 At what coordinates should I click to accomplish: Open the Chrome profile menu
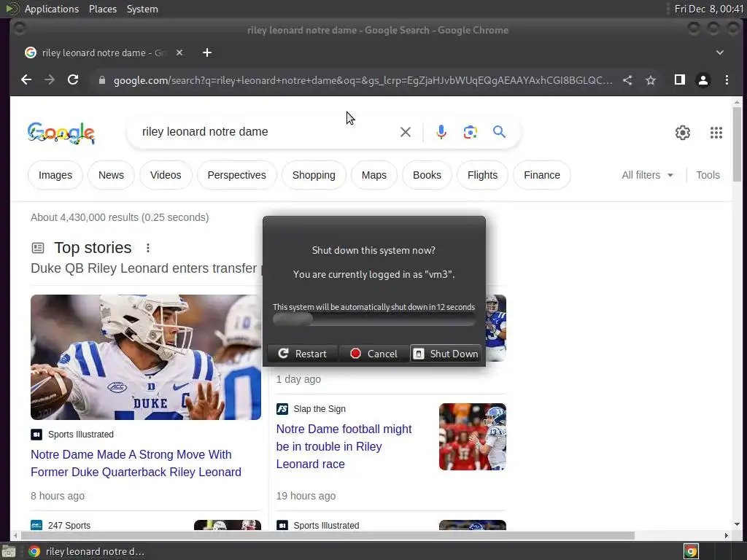703,80
